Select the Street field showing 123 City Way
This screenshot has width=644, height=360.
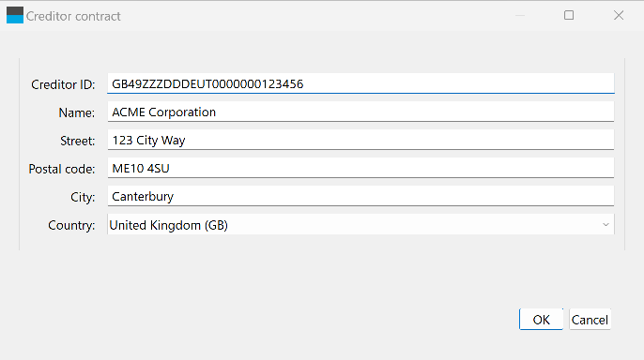click(360, 140)
